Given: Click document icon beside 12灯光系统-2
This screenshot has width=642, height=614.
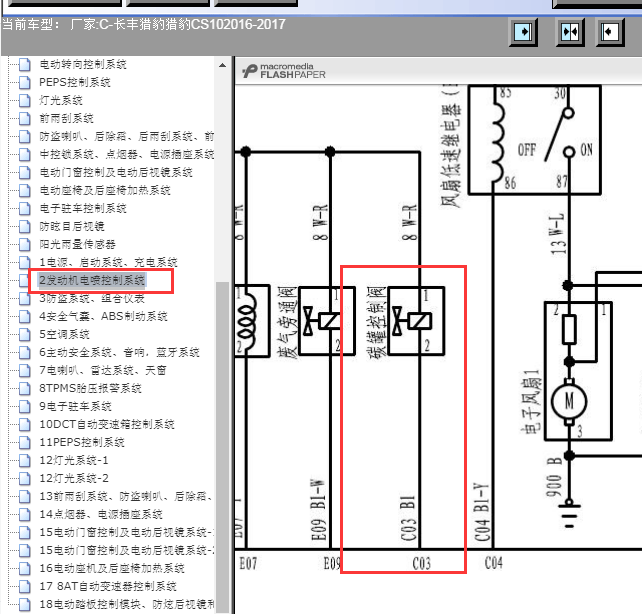Looking at the screenshot, I should 25,479.
